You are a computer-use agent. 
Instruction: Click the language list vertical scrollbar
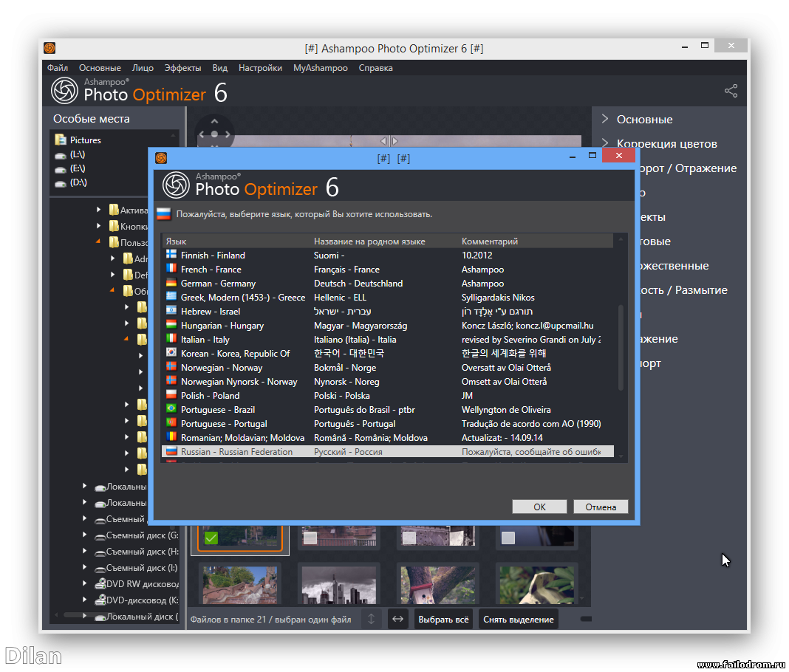[x=621, y=347]
